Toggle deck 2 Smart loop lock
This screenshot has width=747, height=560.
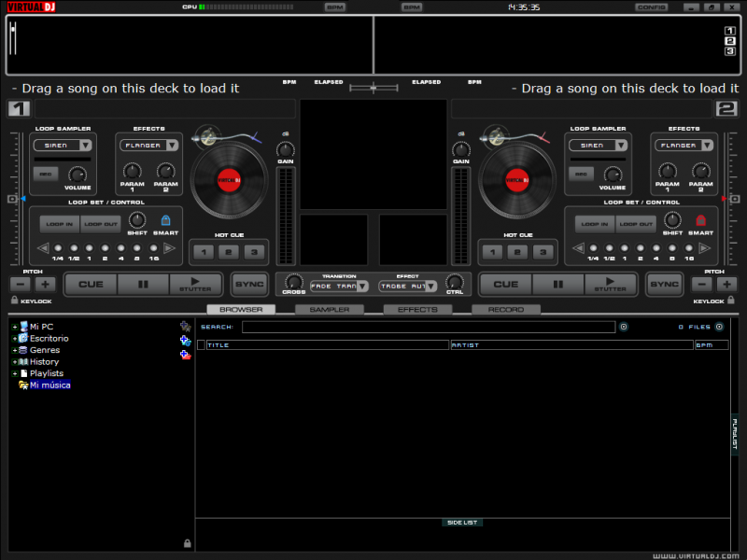click(700, 220)
